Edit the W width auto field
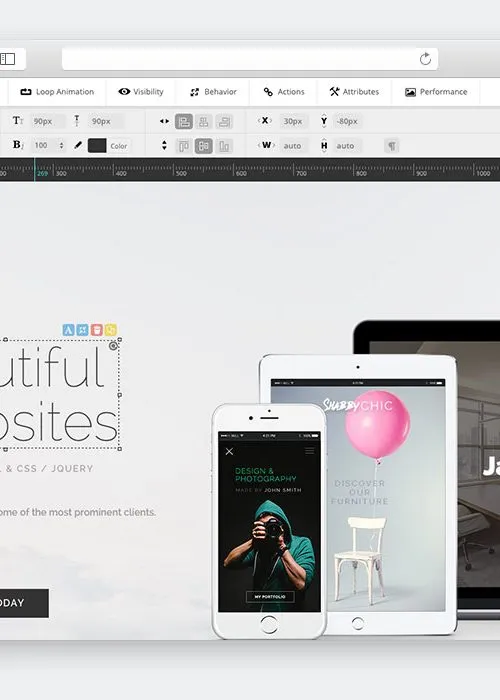This screenshot has height=700, width=500. click(x=292, y=146)
